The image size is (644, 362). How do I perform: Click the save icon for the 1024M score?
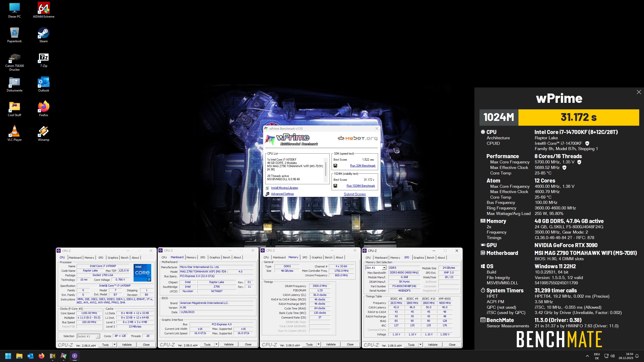coord(335,186)
